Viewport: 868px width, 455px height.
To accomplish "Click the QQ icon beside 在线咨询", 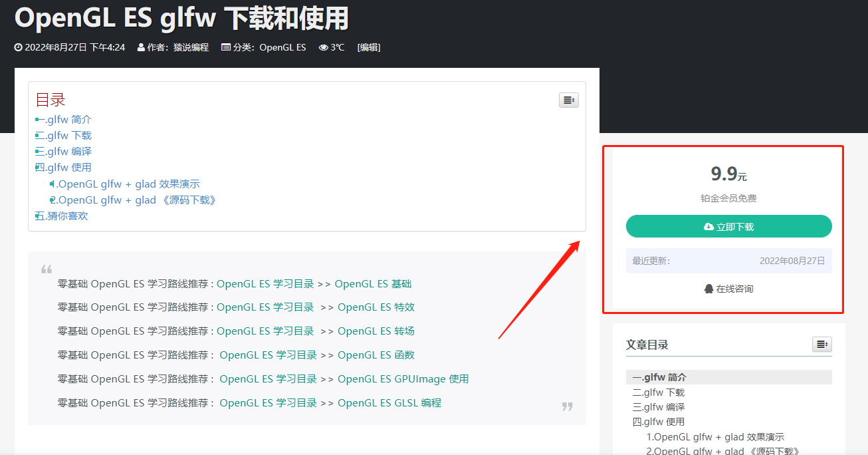I will pos(708,289).
